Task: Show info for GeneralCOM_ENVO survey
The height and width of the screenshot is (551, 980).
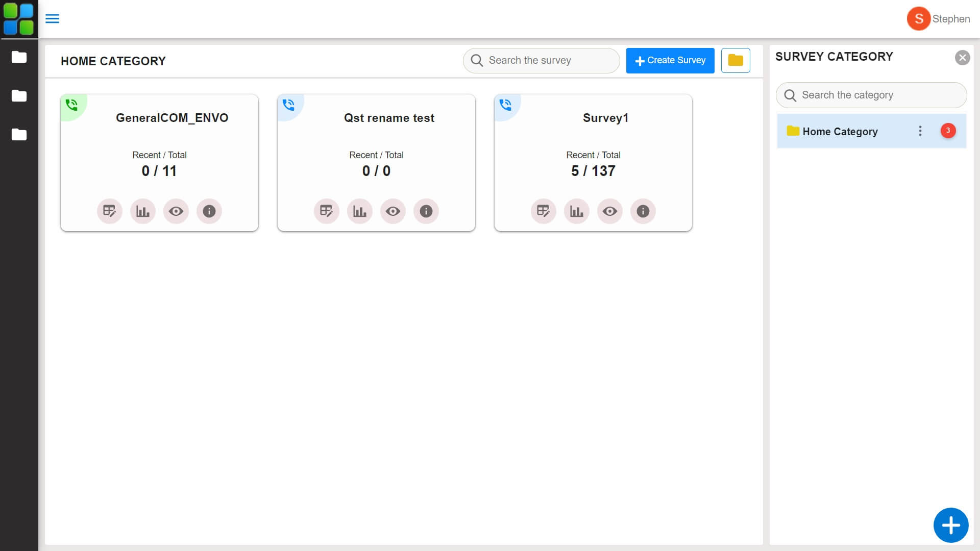Action: click(209, 211)
